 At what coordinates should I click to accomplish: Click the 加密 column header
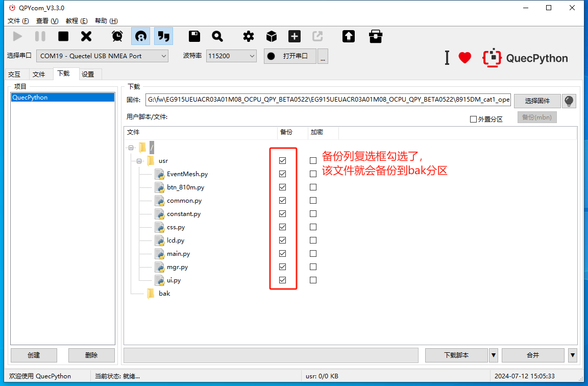pos(323,132)
